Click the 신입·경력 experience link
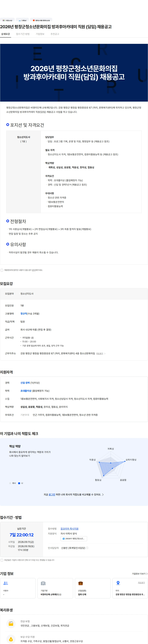The height and width of the screenshot is (644, 148). pyautogui.click(x=25, y=383)
